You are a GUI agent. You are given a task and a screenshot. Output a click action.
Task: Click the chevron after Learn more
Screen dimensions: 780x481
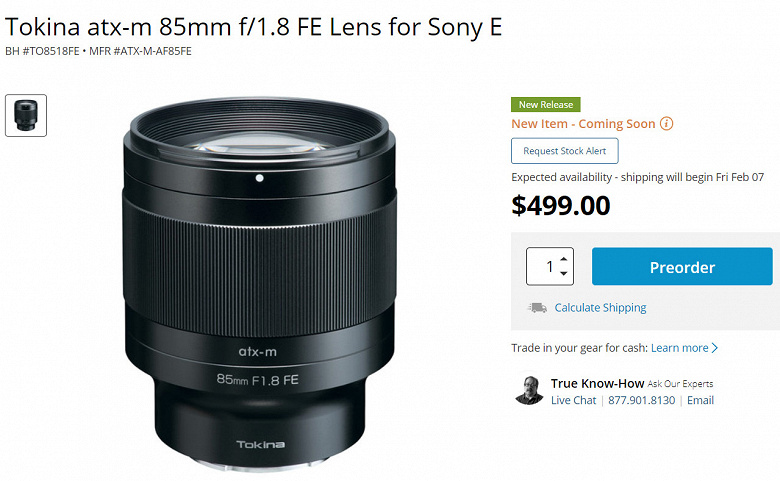click(x=715, y=348)
